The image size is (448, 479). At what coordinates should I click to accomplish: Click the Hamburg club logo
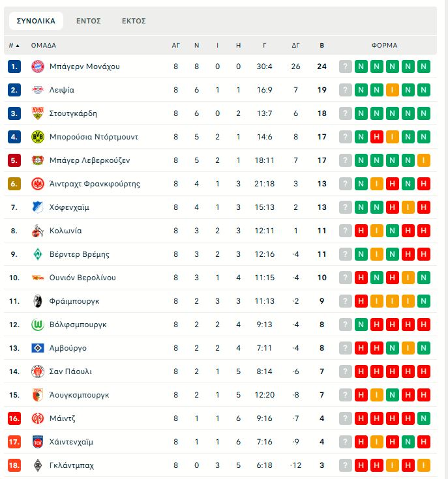pos(37,348)
